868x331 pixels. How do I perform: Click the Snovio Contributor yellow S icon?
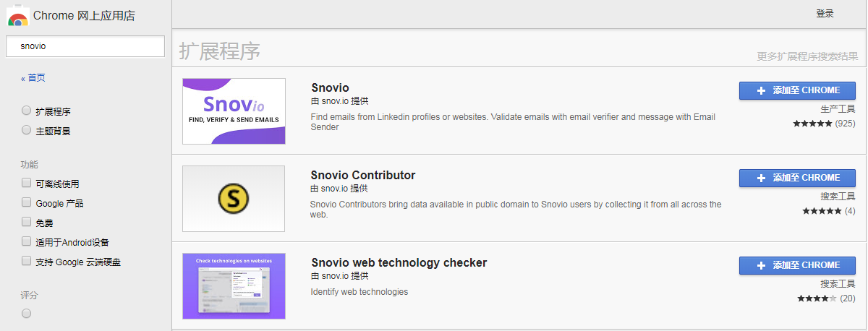click(234, 198)
